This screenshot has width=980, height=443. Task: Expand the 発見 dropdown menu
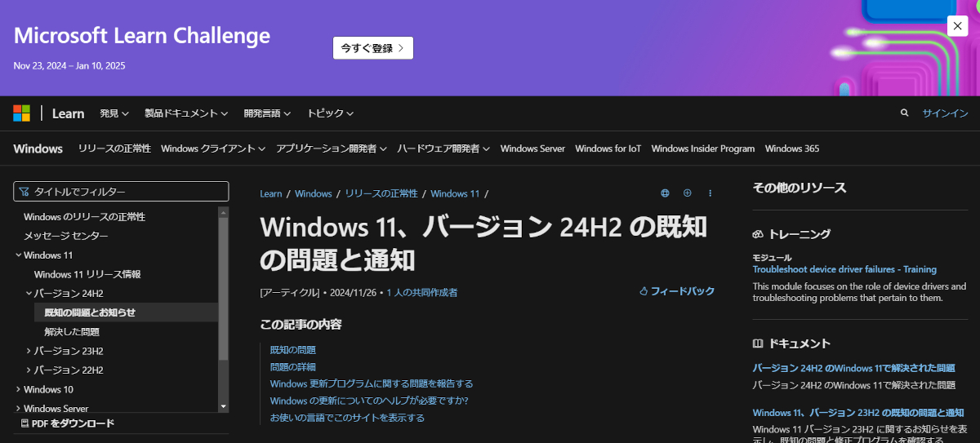pos(114,113)
